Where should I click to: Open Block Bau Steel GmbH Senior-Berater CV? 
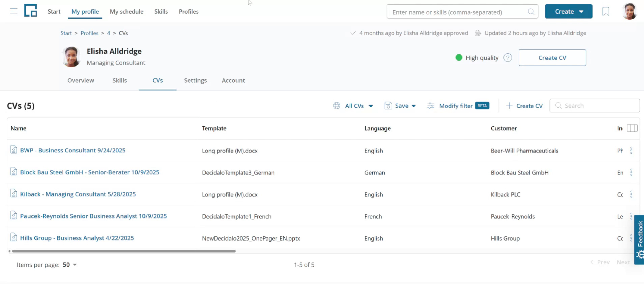coord(90,172)
